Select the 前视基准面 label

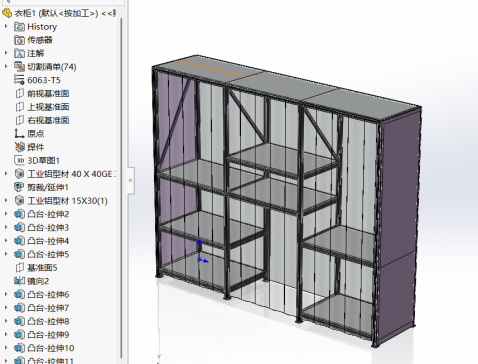[48, 94]
